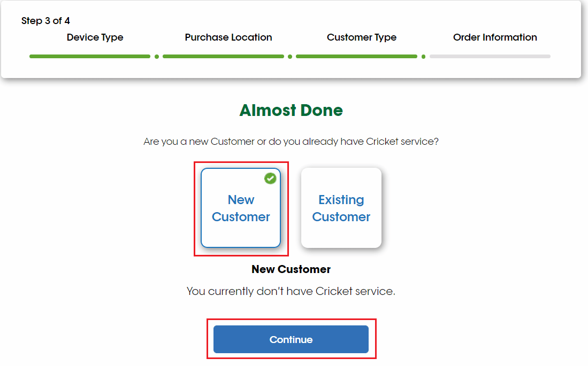Click the dot before the Order Information bar

(x=423, y=56)
